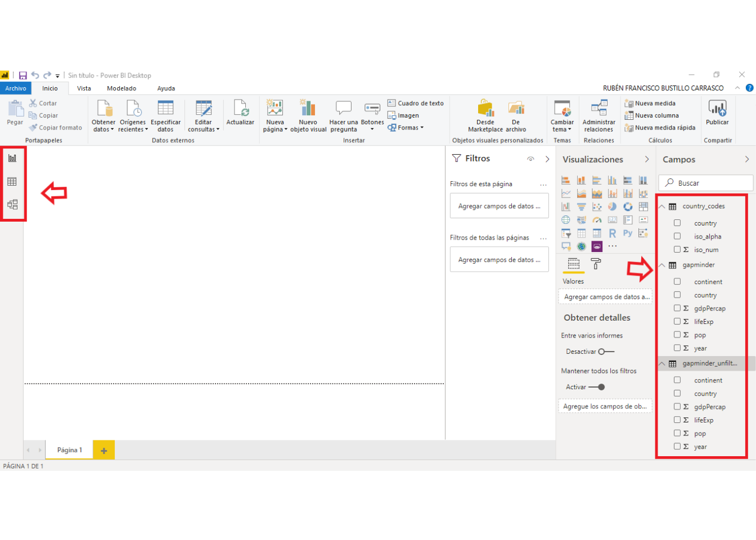Select the stacked bar chart visualization
756x540 pixels.
point(566,180)
